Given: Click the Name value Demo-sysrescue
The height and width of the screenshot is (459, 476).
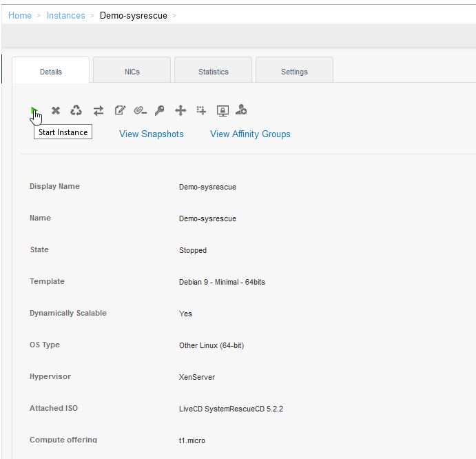Looking at the screenshot, I should pos(207,218).
